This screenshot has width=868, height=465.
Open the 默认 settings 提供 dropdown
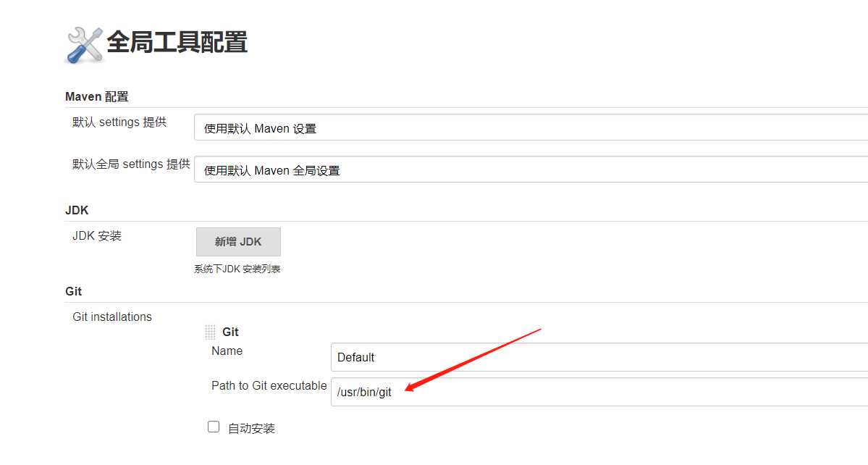[x=531, y=127]
